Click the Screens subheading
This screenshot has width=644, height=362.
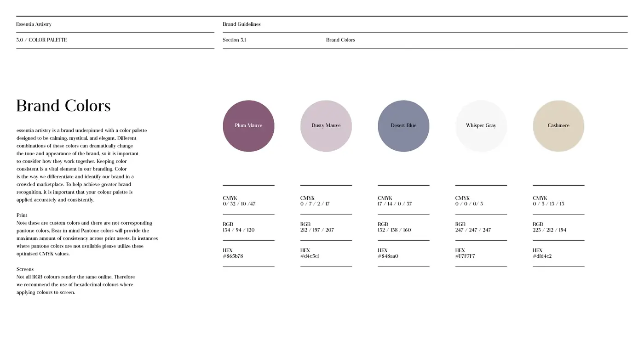pos(25,269)
